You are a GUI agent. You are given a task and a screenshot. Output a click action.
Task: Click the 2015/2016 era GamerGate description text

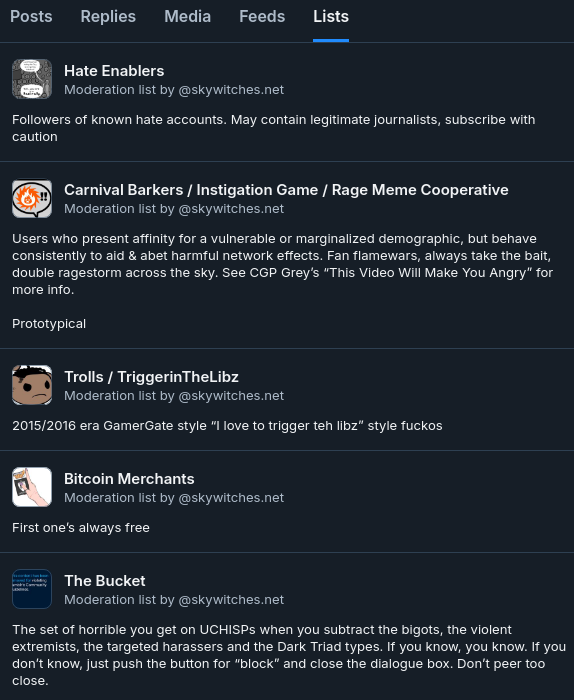point(227,425)
